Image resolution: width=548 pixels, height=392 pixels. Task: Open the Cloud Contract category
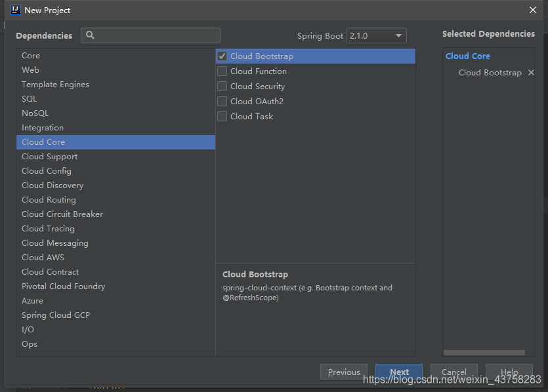[x=116, y=272]
